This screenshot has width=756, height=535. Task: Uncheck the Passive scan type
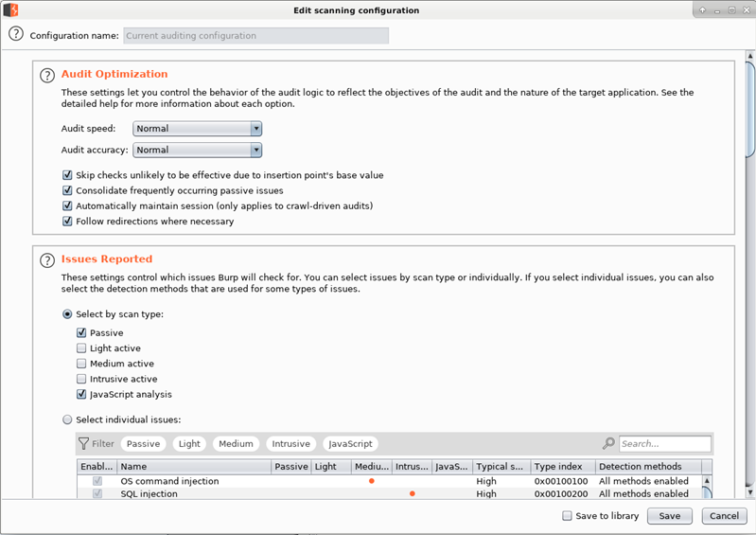[81, 333]
